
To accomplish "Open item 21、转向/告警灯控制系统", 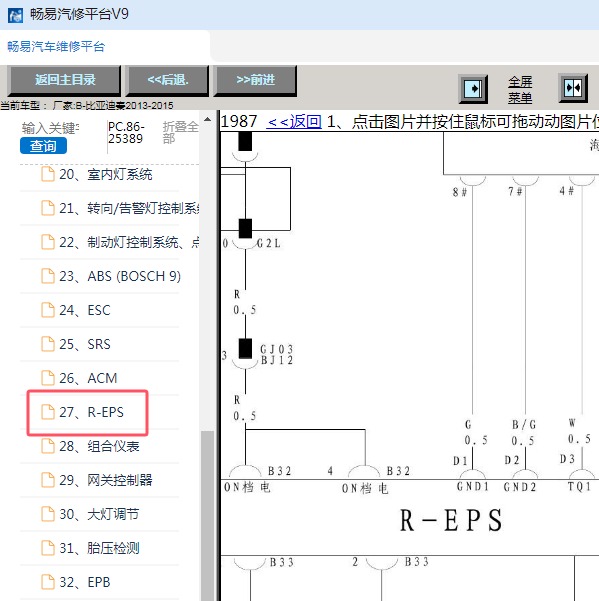I will [x=129, y=209].
